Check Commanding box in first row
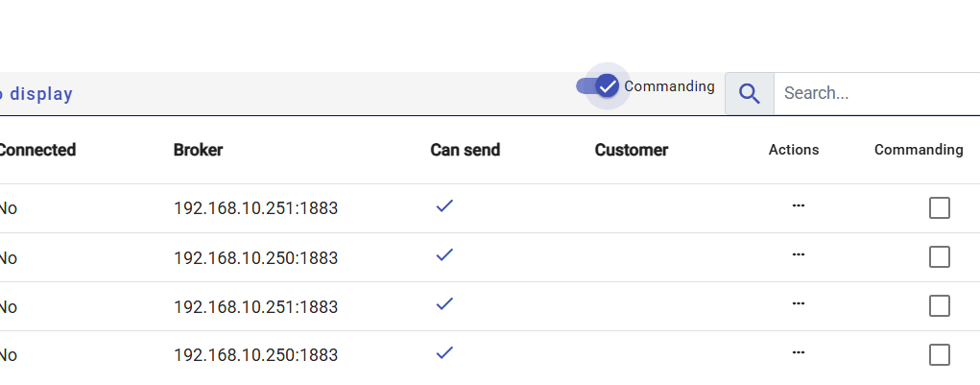This screenshot has width=980, height=385. (940, 208)
